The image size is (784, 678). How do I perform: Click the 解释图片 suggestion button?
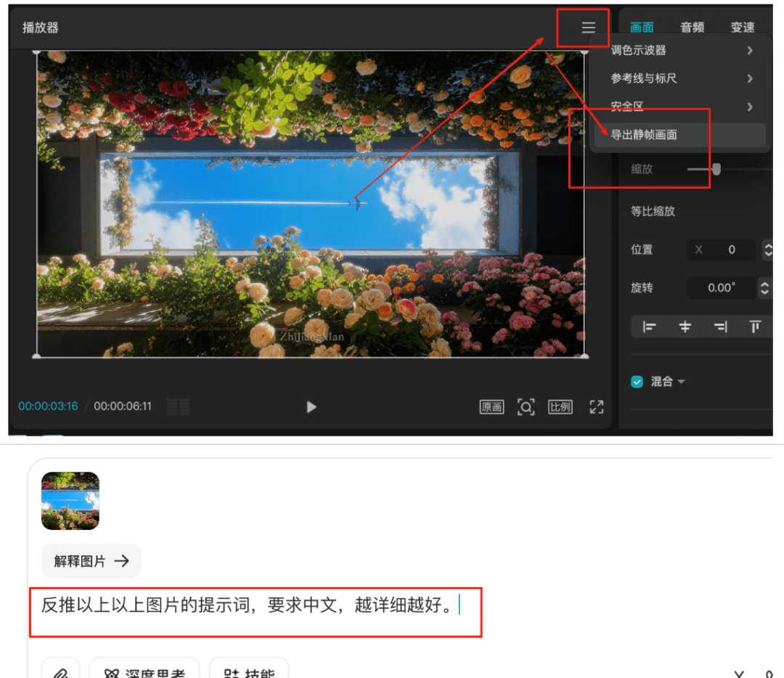pos(91,560)
